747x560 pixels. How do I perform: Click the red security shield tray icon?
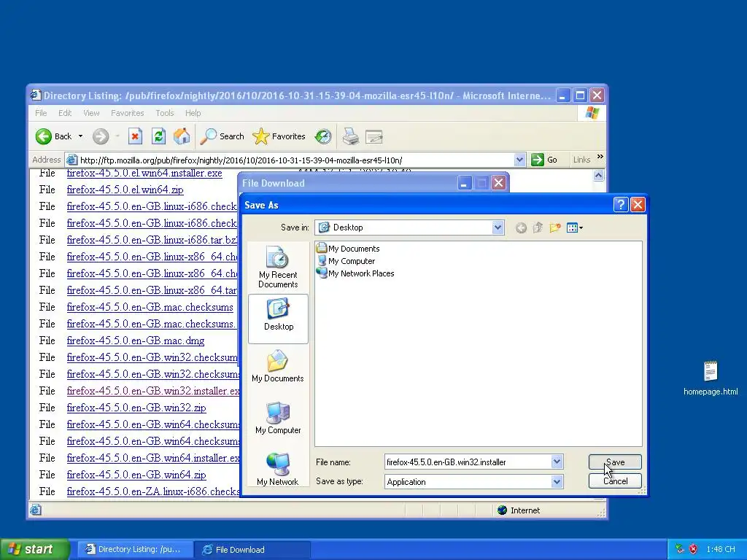pyautogui.click(x=693, y=549)
